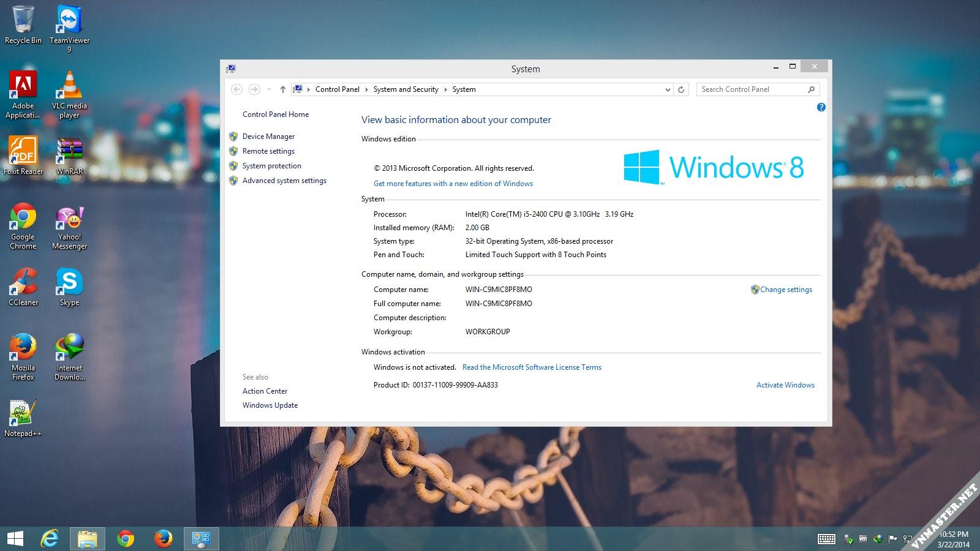The image size is (980, 551).
Task: Select the System breadcrumb item
Action: [464, 89]
